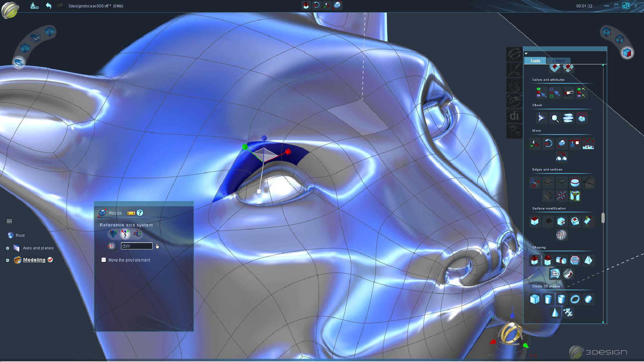Create a cone 3D shape
This screenshot has width=644, height=362.
click(x=555, y=312)
